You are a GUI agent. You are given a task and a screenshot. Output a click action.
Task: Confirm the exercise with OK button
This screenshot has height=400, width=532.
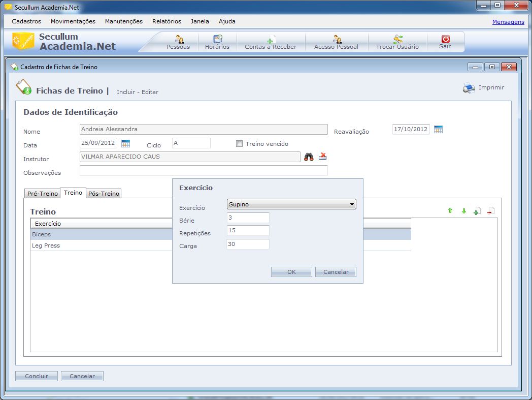[x=291, y=272]
